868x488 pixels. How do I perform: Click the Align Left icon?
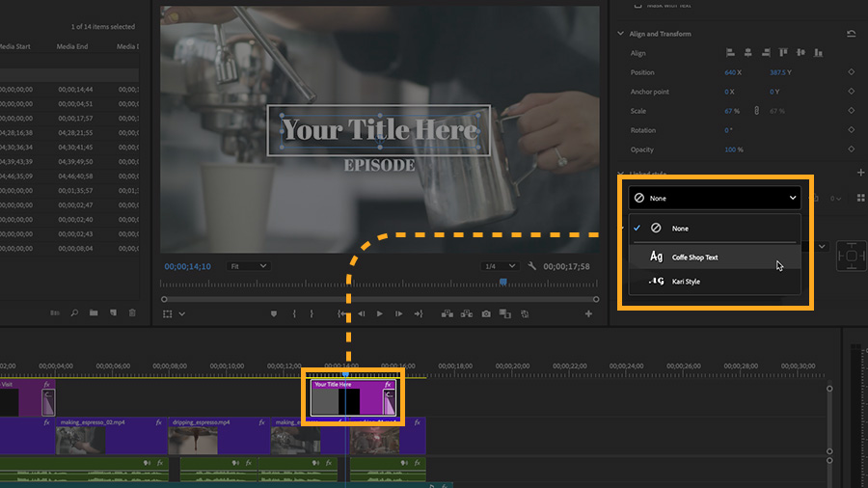point(730,53)
